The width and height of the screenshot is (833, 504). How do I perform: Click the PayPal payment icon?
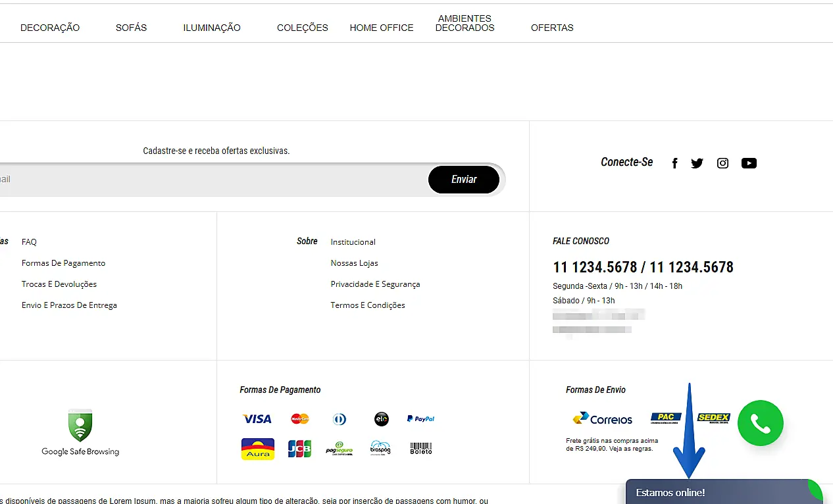420,418
